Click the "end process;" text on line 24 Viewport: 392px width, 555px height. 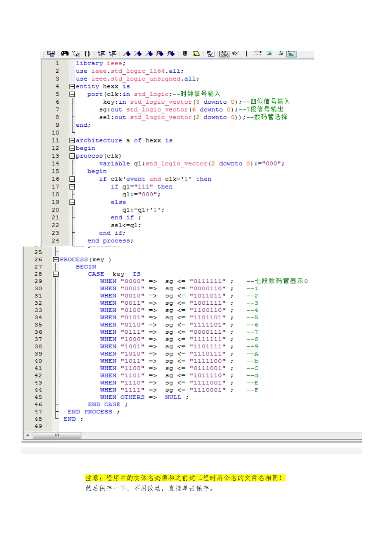coord(110,241)
